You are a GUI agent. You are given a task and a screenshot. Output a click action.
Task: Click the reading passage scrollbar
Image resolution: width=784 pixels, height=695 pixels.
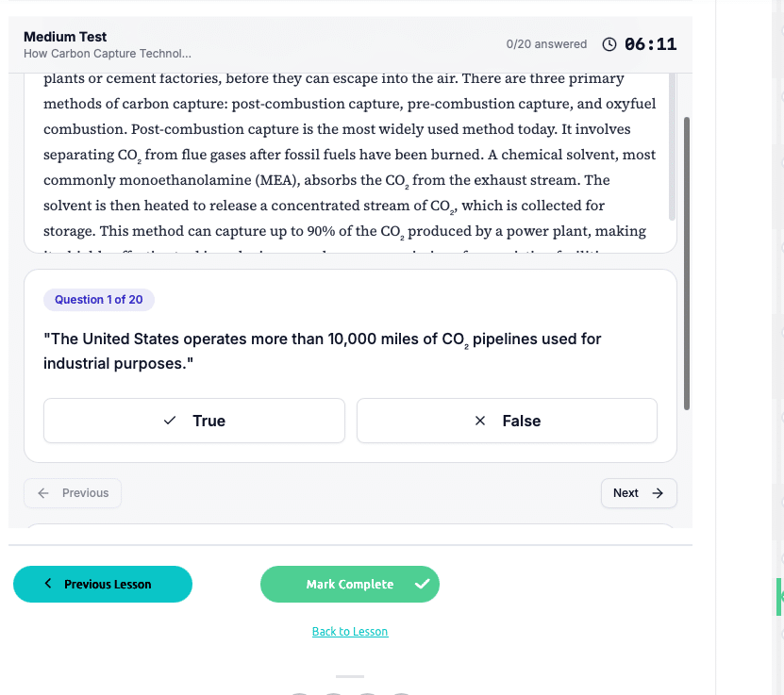[672, 146]
